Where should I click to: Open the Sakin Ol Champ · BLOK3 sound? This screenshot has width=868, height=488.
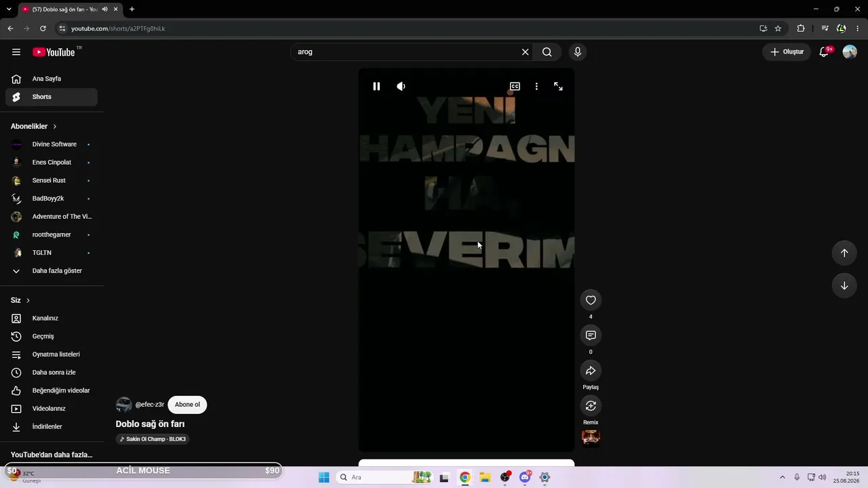pos(152,439)
